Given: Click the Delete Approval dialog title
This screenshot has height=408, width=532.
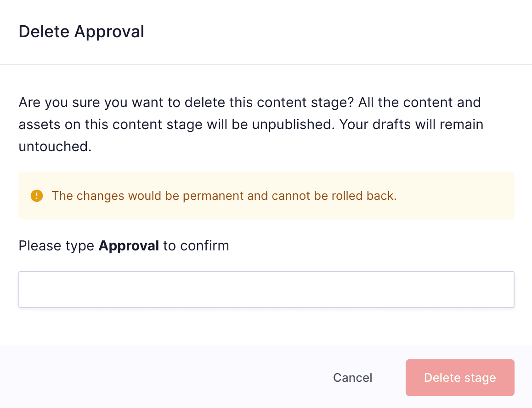Looking at the screenshot, I should pos(81,32).
